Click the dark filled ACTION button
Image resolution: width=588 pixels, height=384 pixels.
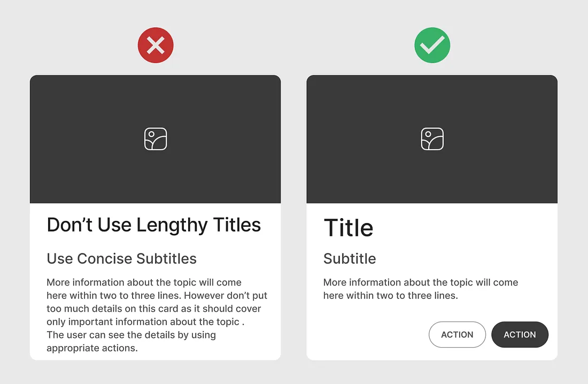(x=520, y=334)
